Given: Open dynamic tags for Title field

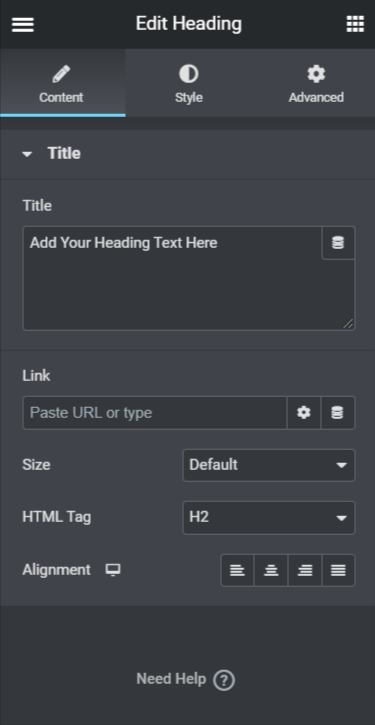Looking at the screenshot, I should click(x=338, y=243).
